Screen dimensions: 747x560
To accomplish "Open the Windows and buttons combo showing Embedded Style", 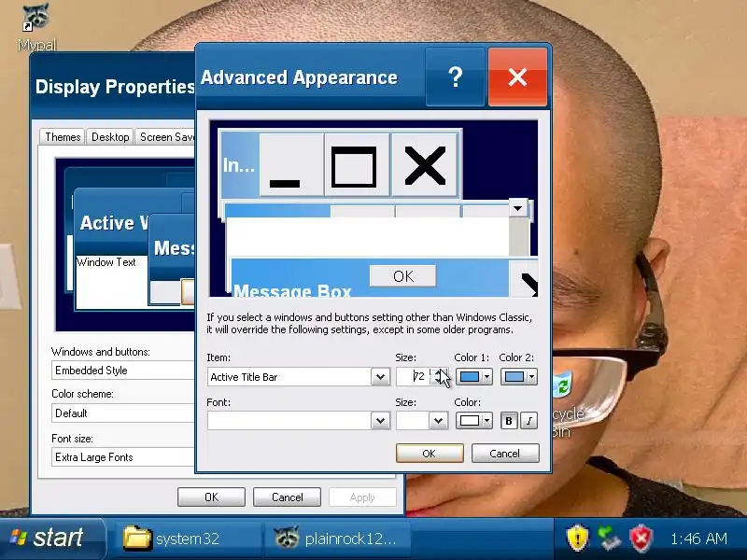I will click(123, 371).
